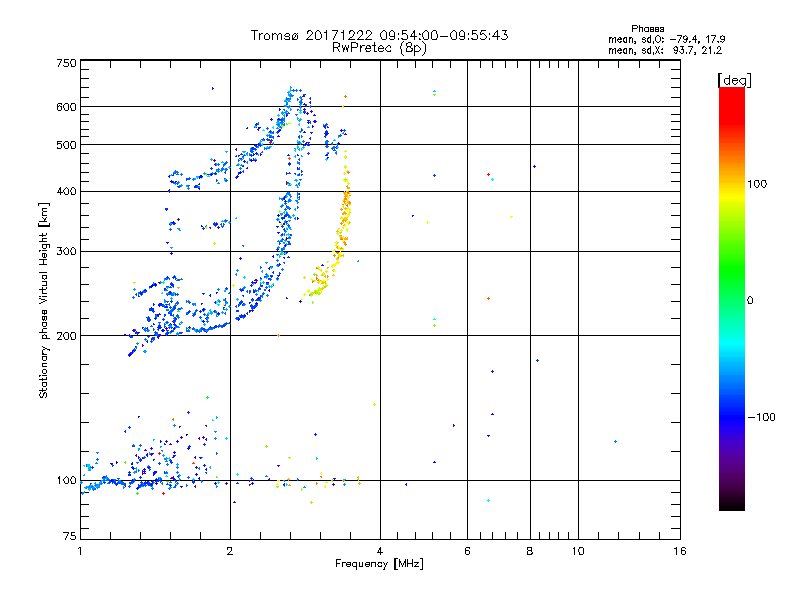
Task: Click the x-axis tick label '2'
Action: 230,551
